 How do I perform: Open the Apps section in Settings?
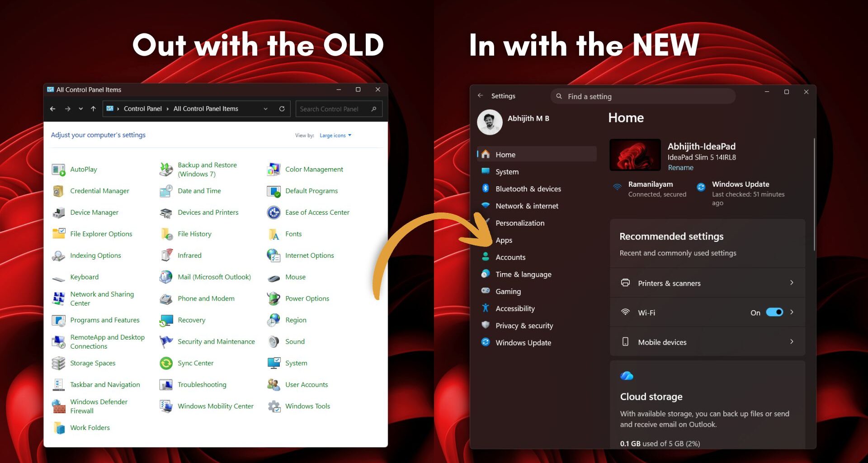(503, 240)
